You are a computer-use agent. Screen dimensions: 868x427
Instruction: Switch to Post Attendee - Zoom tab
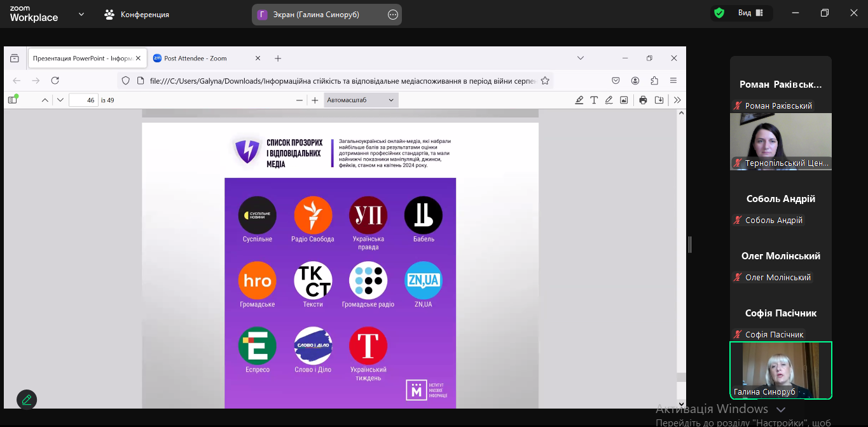click(207, 58)
